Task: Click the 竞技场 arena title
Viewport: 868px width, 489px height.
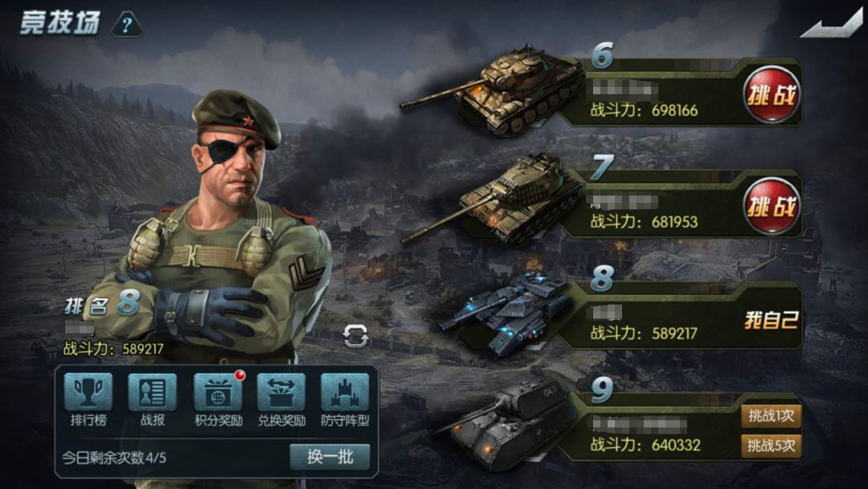Action: (60, 23)
